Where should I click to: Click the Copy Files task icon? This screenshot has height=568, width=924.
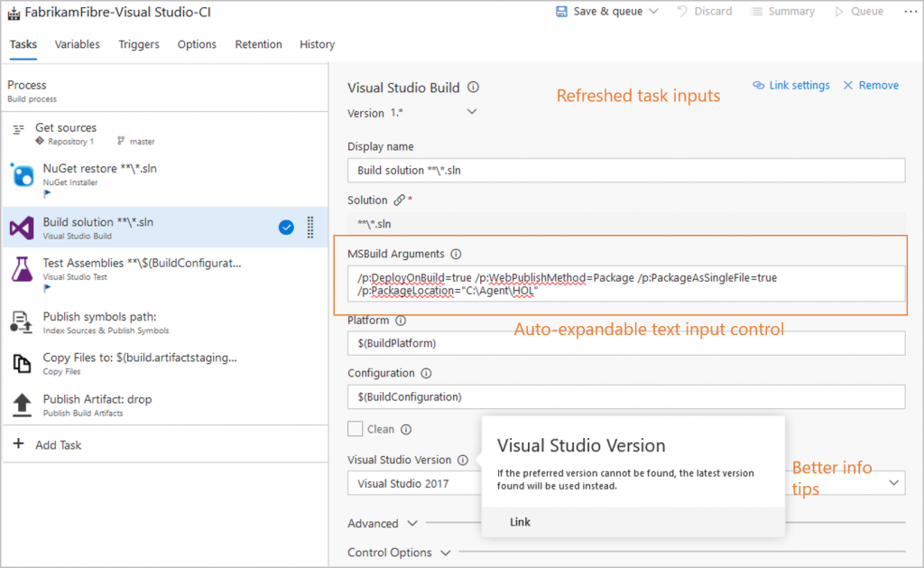click(x=22, y=363)
